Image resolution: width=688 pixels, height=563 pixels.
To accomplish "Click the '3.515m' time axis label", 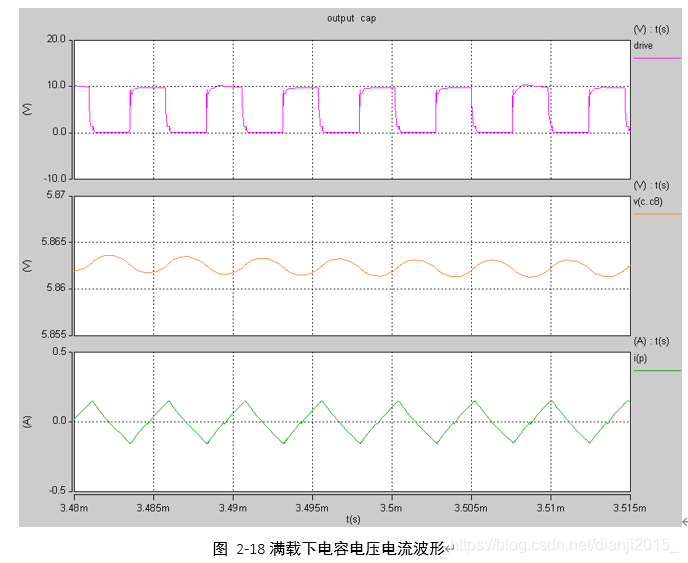I will [x=630, y=508].
